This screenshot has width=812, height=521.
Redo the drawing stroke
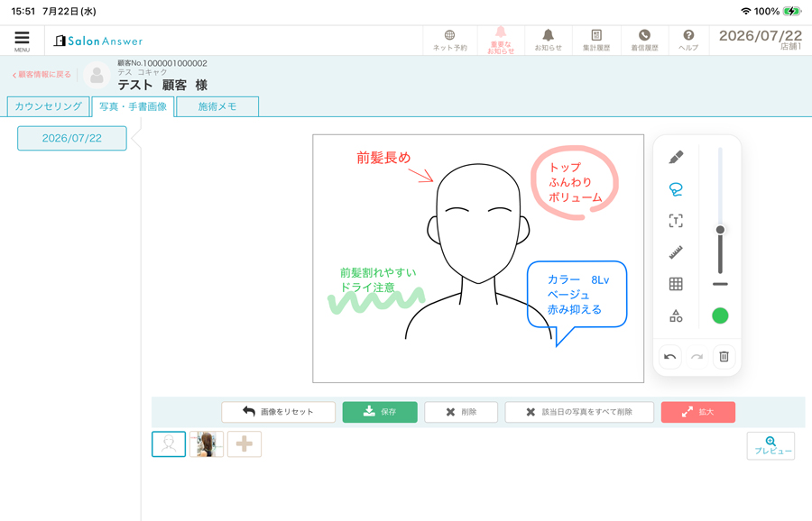[x=697, y=356]
